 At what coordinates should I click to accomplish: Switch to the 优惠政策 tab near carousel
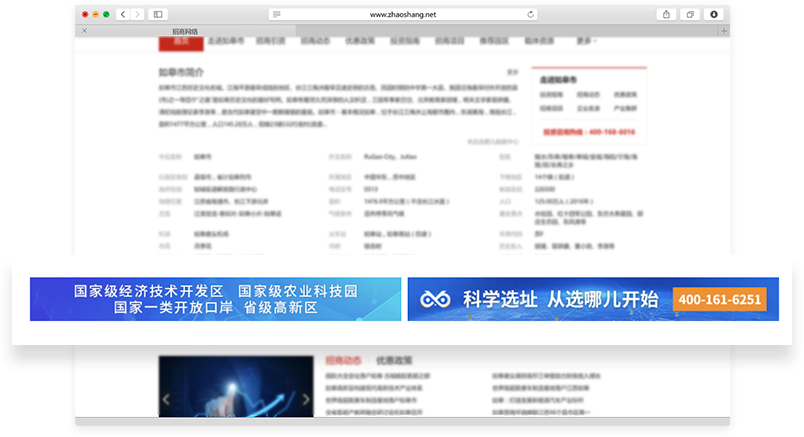point(393,360)
